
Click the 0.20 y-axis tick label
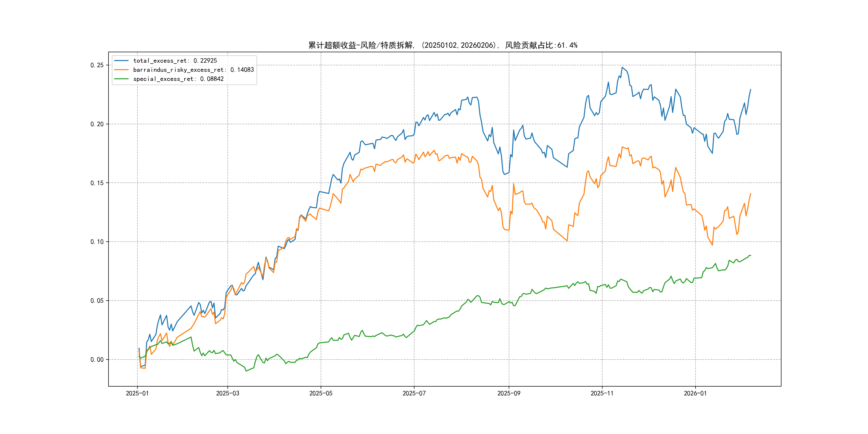pos(97,124)
